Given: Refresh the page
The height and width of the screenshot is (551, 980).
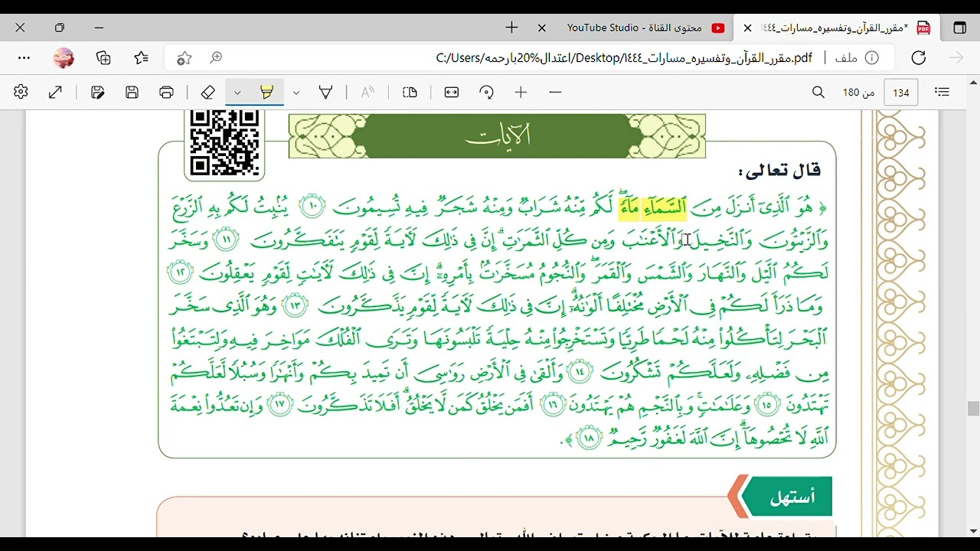Looking at the screenshot, I should point(919,57).
